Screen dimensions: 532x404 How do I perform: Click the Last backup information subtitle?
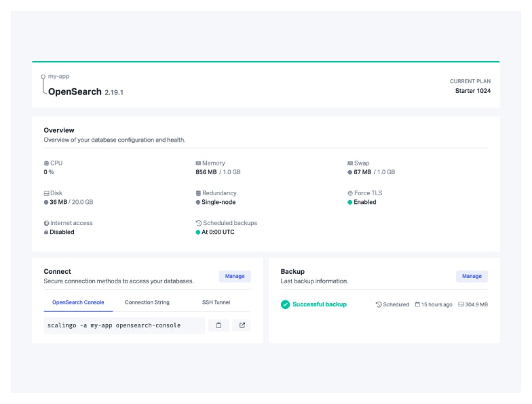pos(314,281)
